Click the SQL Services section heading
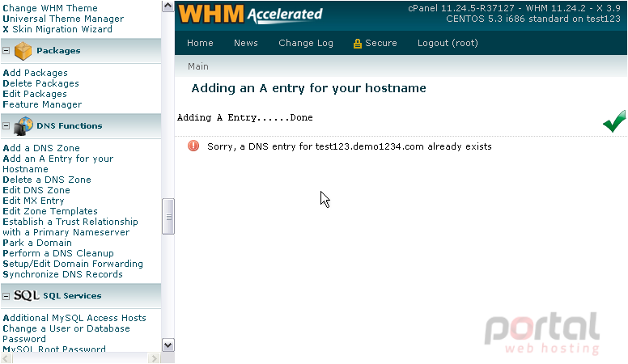 pos(72,296)
